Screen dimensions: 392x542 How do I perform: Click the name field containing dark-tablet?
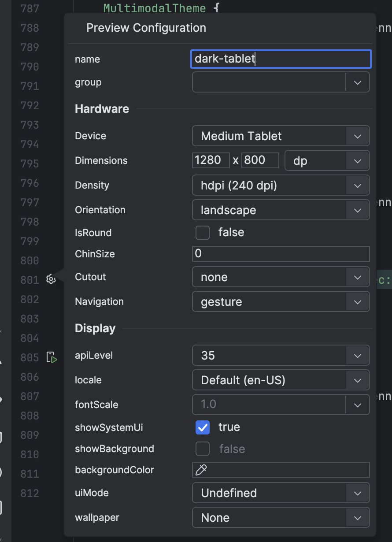point(281,59)
